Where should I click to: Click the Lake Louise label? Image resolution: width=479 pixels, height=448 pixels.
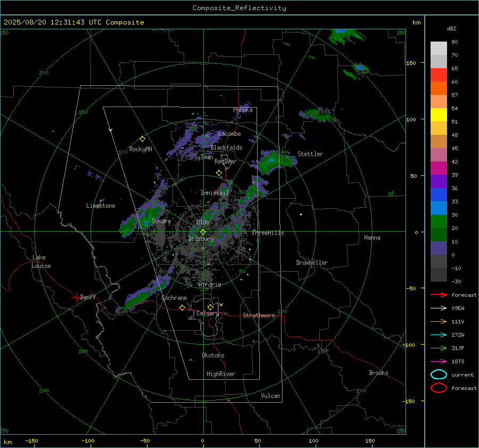point(41,262)
